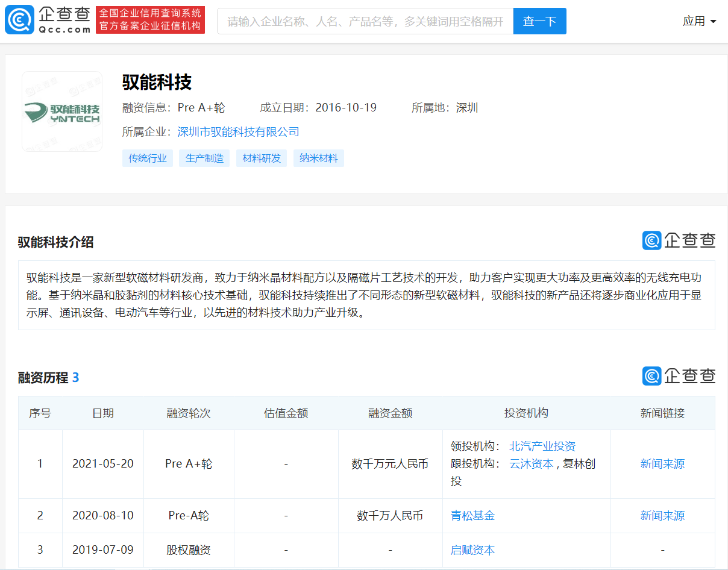Select the 纳米材料 tag
The width and height of the screenshot is (728, 570).
click(319, 158)
